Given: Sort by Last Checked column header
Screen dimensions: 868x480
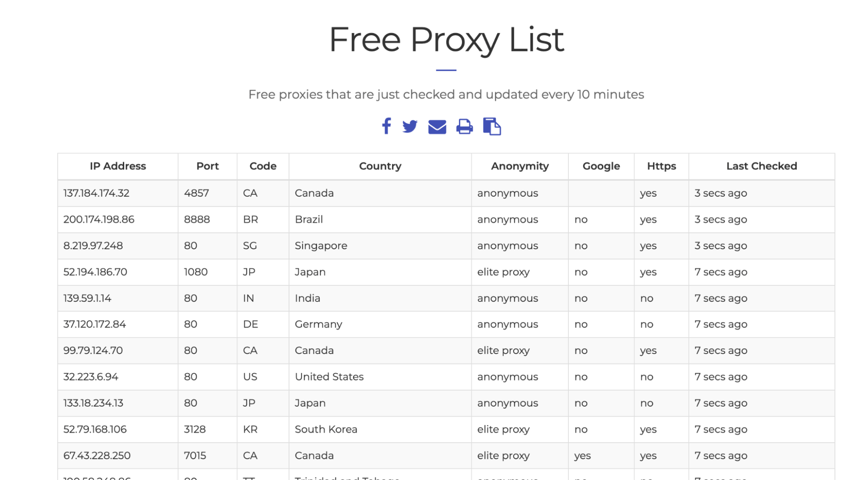Looking at the screenshot, I should pyautogui.click(x=762, y=166).
